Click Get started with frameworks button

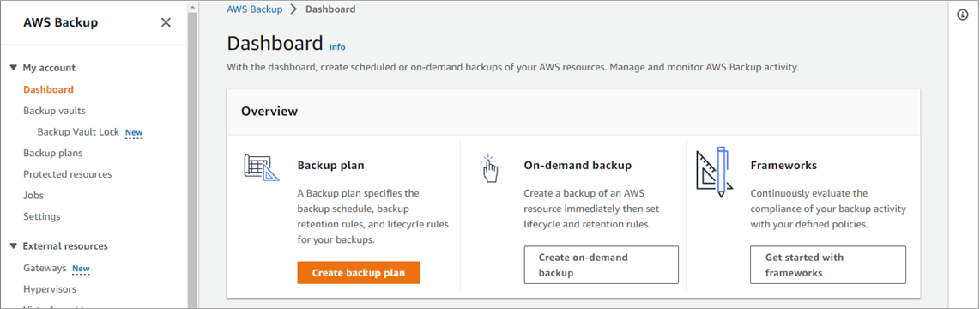tap(827, 264)
